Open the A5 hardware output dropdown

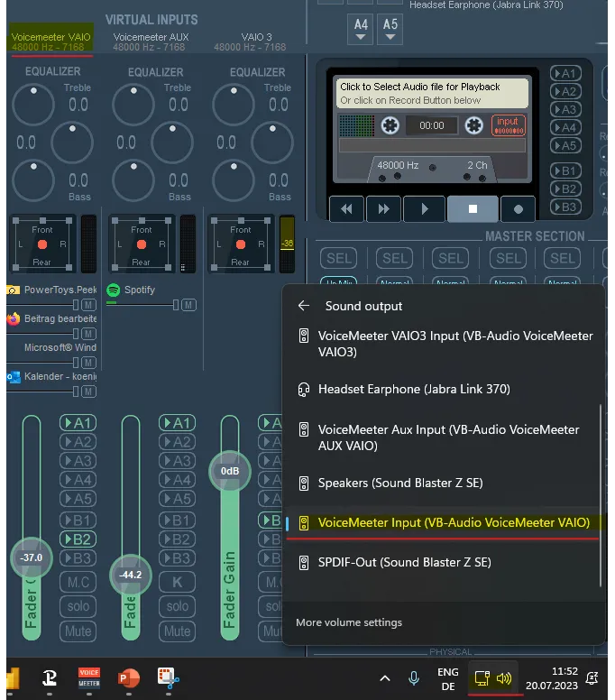[390, 28]
